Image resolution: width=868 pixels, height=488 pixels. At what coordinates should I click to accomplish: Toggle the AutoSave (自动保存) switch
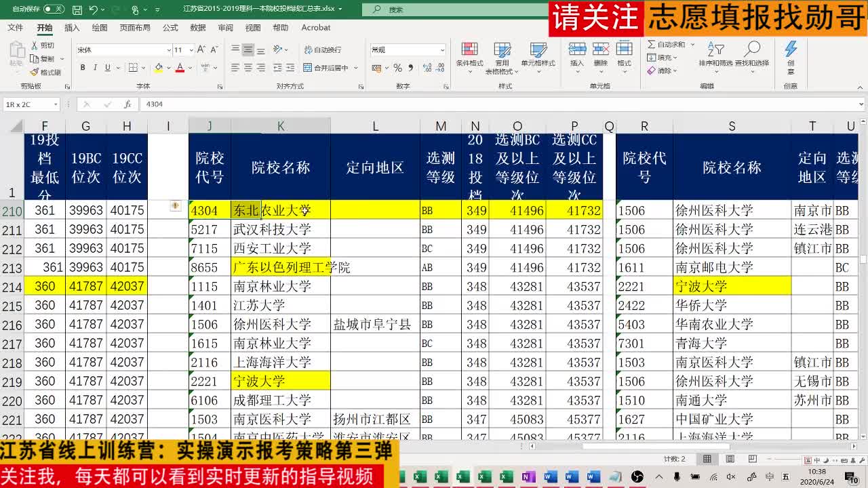point(54,9)
